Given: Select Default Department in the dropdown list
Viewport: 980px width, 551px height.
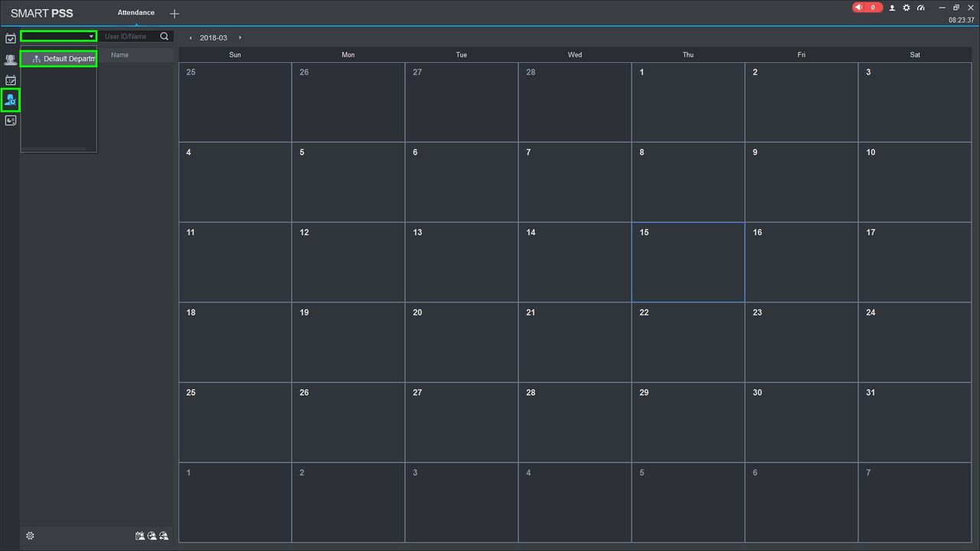Looking at the screenshot, I should (x=61, y=59).
